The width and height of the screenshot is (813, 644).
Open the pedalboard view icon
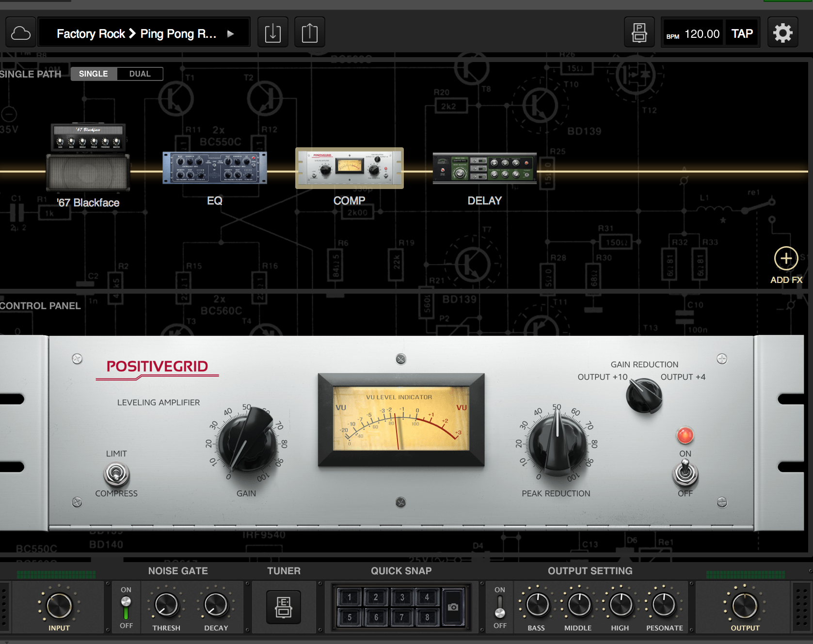point(639,33)
